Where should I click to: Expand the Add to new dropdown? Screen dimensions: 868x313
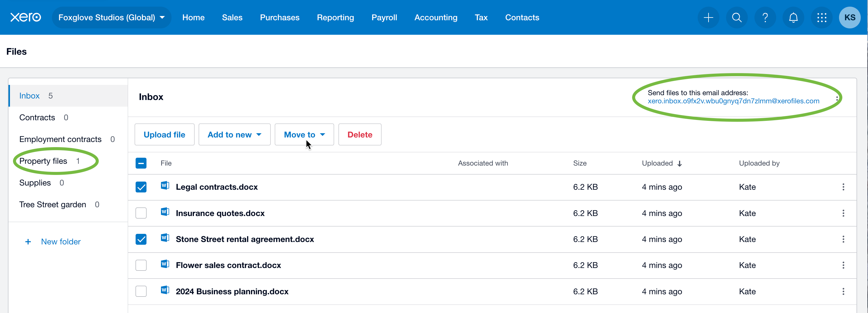pos(235,134)
